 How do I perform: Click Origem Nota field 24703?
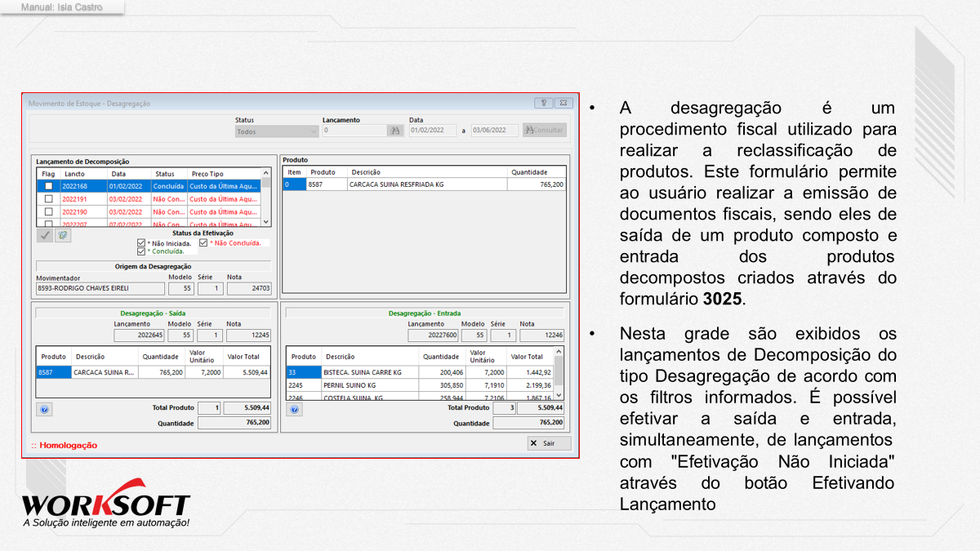(x=248, y=288)
